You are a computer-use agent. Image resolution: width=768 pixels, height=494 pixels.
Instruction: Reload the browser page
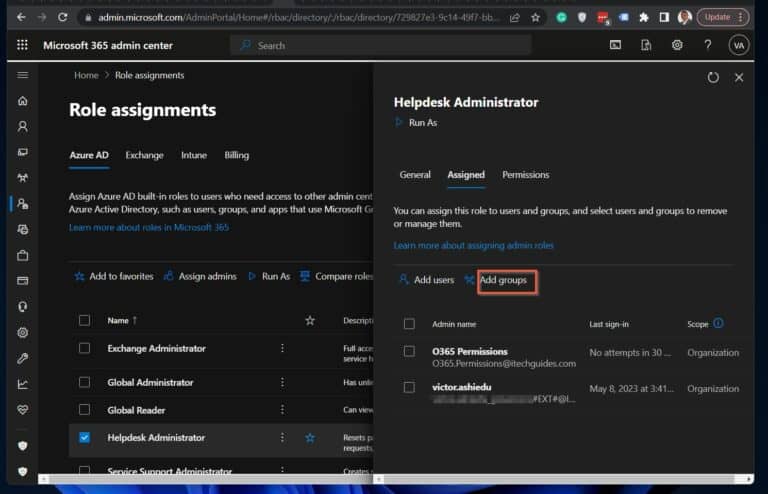coord(63,17)
